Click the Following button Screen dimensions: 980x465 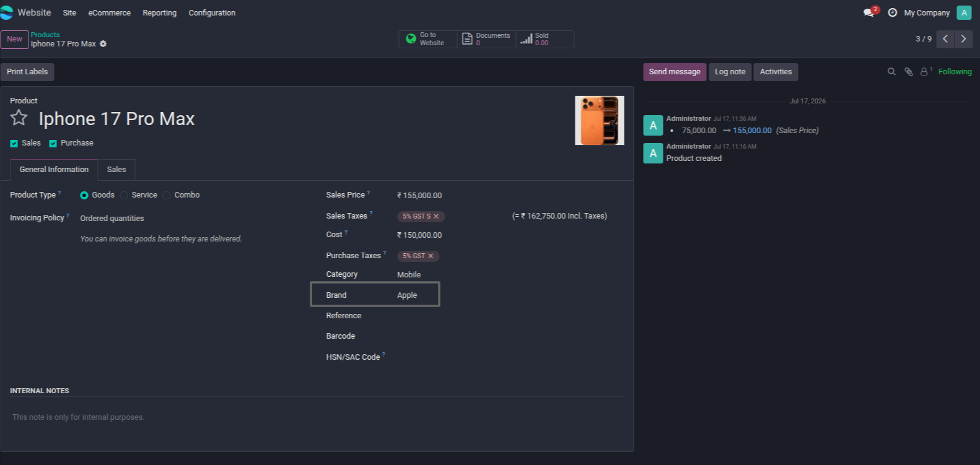955,72
